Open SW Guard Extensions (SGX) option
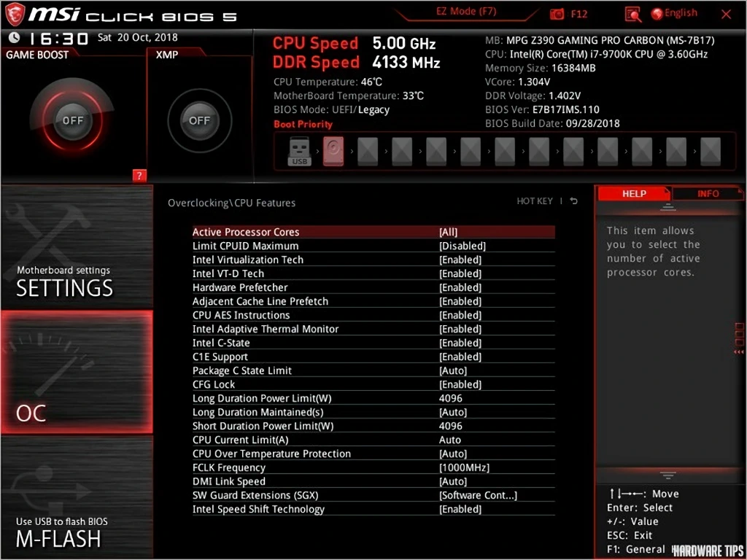 (x=373, y=495)
